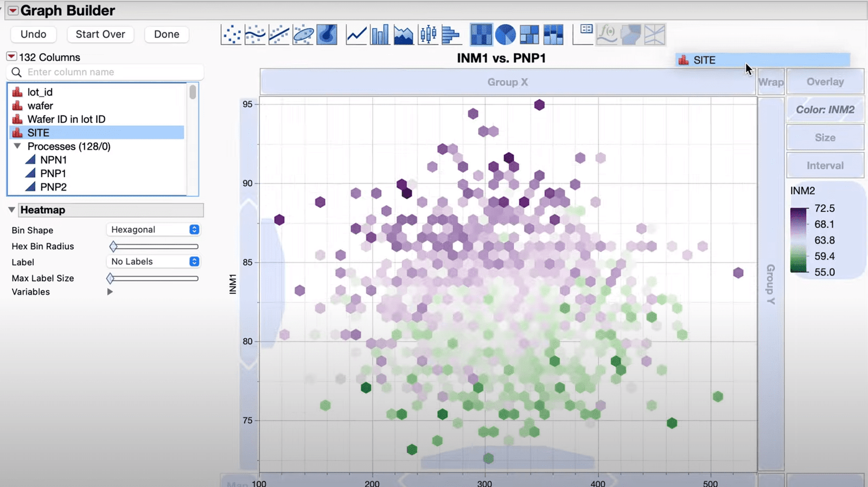
Task: Collapse the Heatmap options section
Action: [x=11, y=210]
